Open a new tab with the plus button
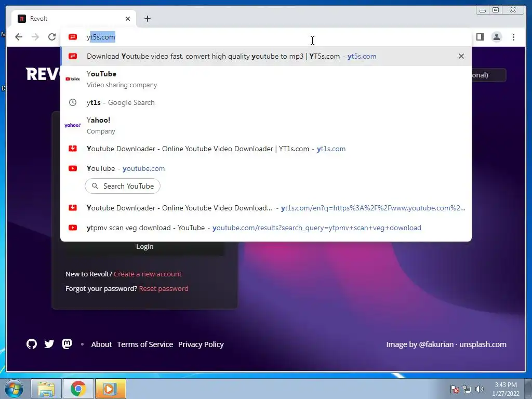The image size is (532, 399). [147, 19]
